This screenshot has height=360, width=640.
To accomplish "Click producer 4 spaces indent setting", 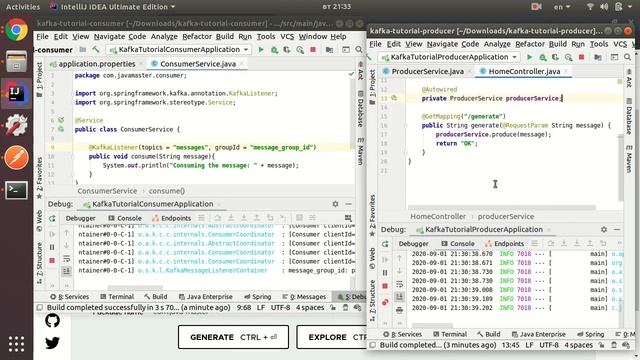I will pos(578,345).
